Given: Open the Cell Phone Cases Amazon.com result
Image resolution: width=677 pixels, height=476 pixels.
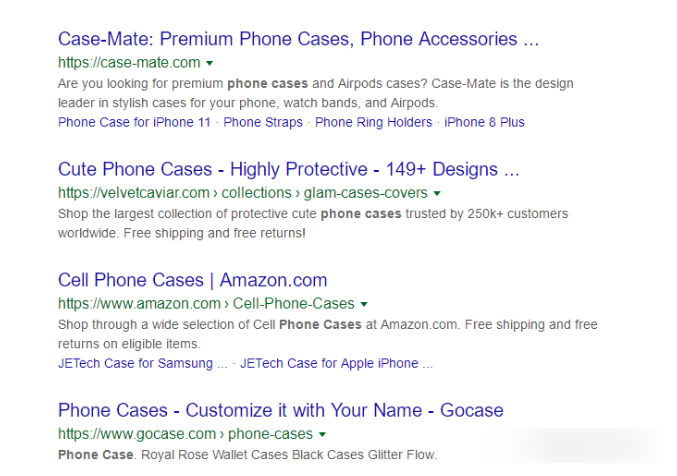Looking at the screenshot, I should pyautogui.click(x=192, y=280).
